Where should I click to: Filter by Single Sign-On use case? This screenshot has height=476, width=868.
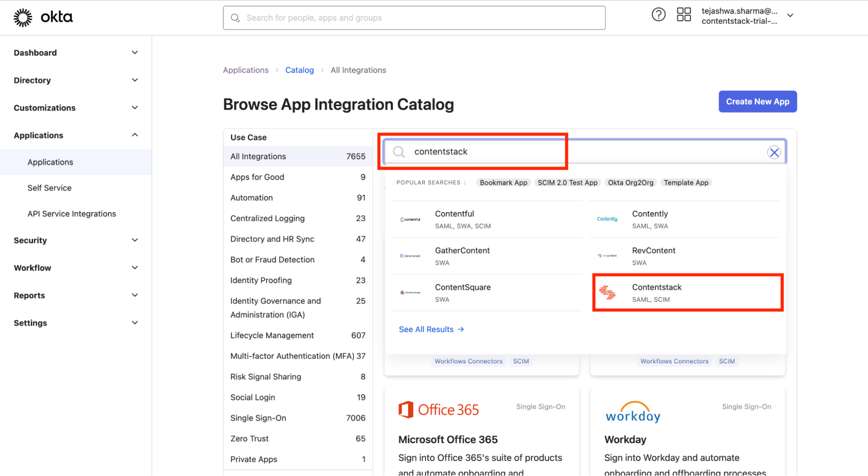click(297, 418)
